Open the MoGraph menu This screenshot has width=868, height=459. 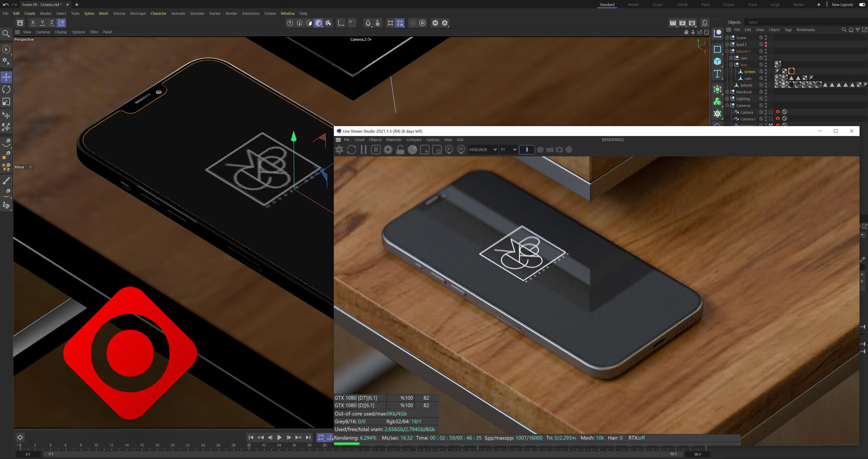pyautogui.click(x=138, y=13)
